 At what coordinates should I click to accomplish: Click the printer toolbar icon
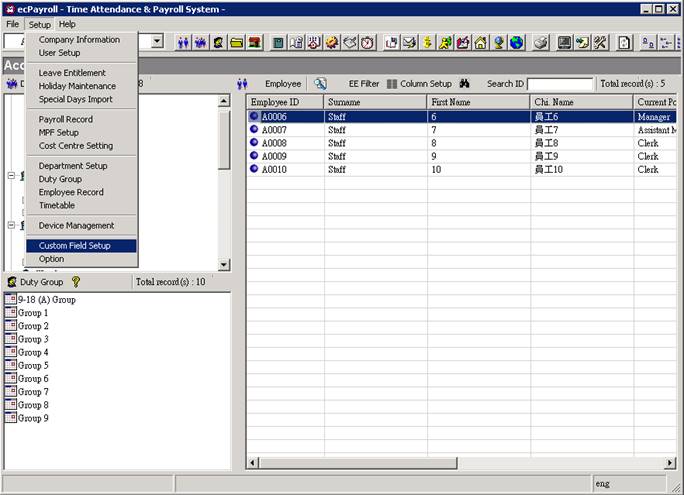(x=541, y=43)
